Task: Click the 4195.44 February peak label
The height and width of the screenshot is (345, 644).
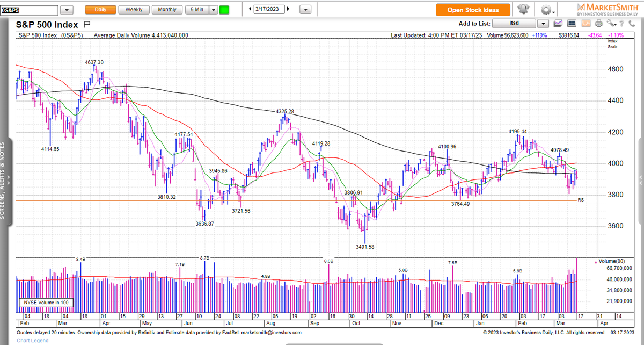Action: pyautogui.click(x=518, y=131)
